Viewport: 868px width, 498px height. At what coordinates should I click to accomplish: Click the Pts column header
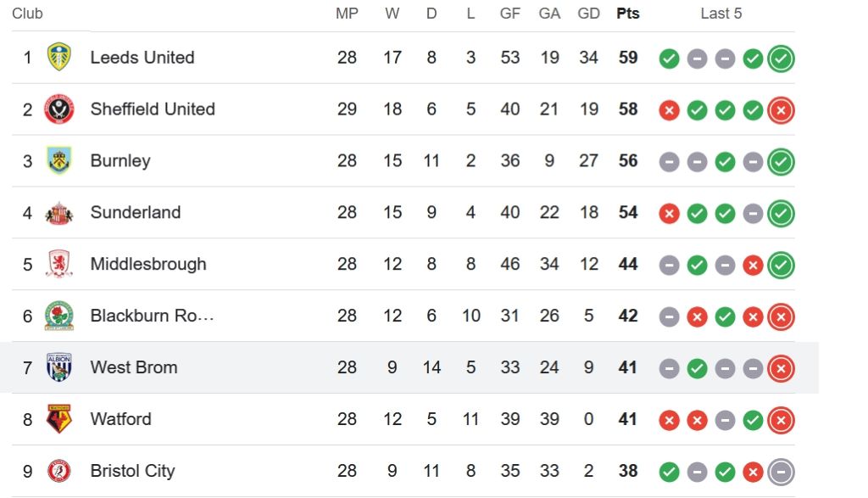628,14
